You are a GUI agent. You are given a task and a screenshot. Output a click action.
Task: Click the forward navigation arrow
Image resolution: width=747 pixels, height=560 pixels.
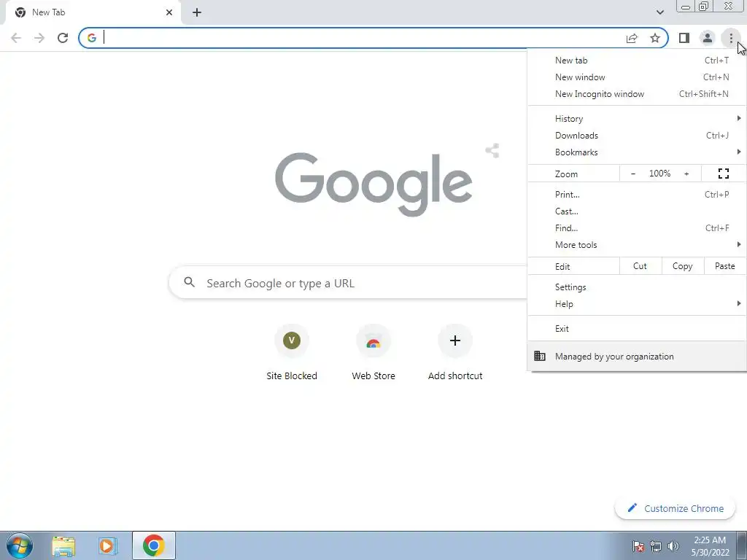pos(39,38)
